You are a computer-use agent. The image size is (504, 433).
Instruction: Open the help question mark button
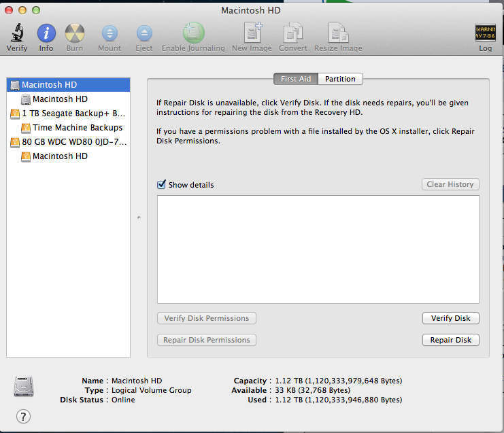pyautogui.click(x=23, y=417)
